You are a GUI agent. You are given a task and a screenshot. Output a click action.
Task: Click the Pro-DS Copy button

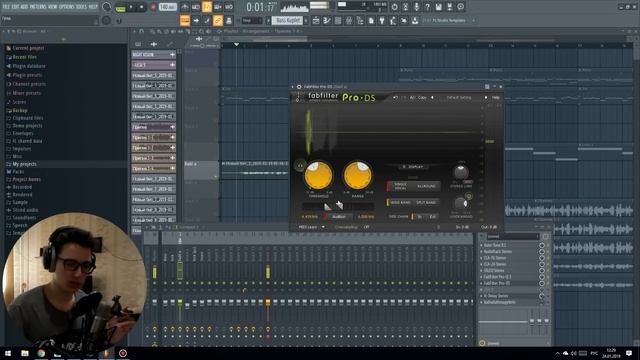point(422,98)
